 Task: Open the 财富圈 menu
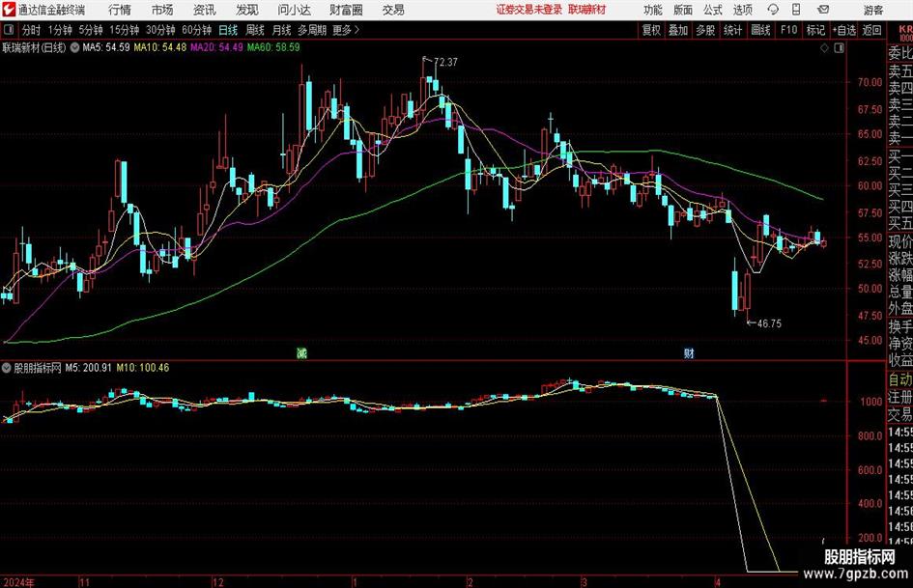(x=346, y=10)
